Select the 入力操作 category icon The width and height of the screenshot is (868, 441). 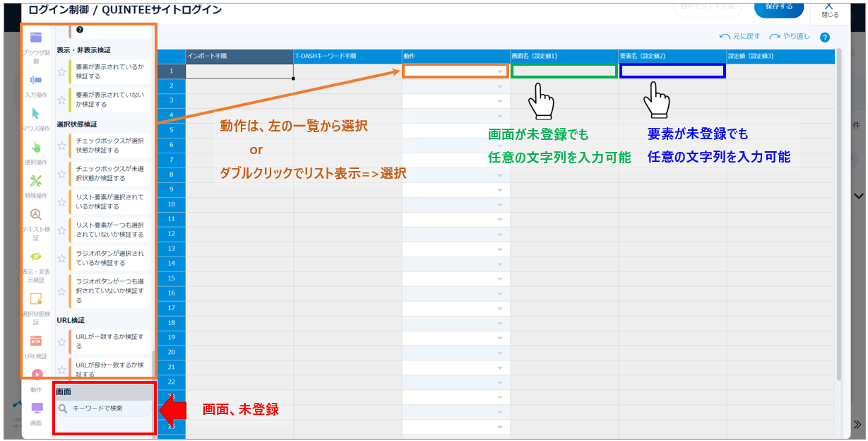(x=36, y=80)
